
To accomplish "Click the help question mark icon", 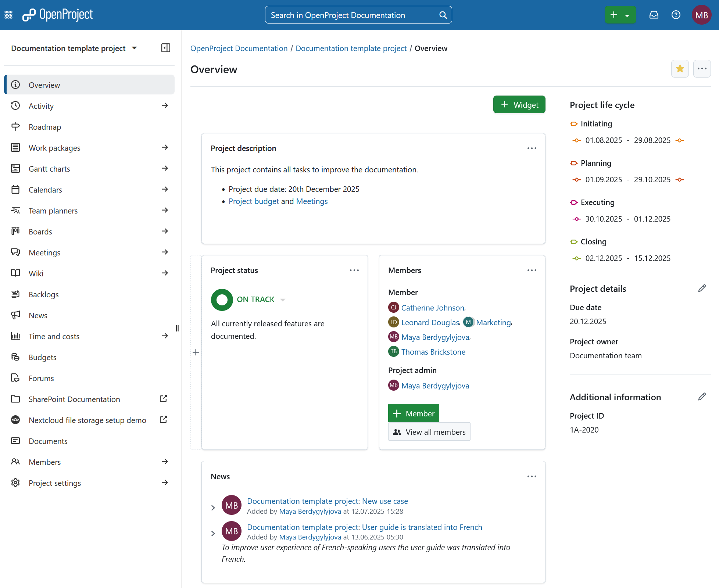I will pyautogui.click(x=676, y=15).
